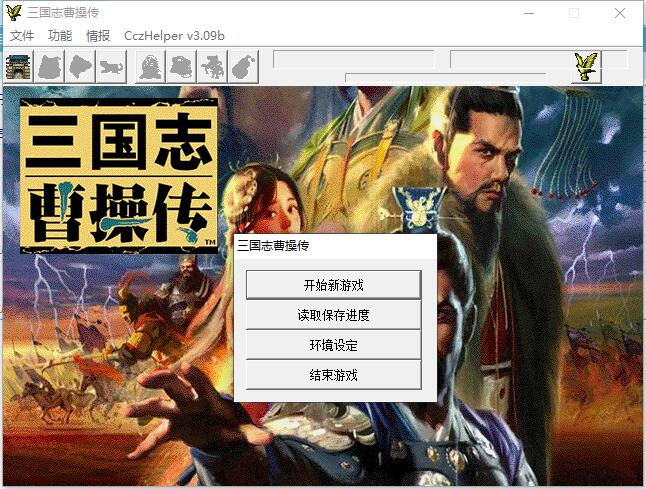Click the 三国志曹操传 logo image
Image resolution: width=646 pixels, height=489 pixels.
[x=119, y=176]
